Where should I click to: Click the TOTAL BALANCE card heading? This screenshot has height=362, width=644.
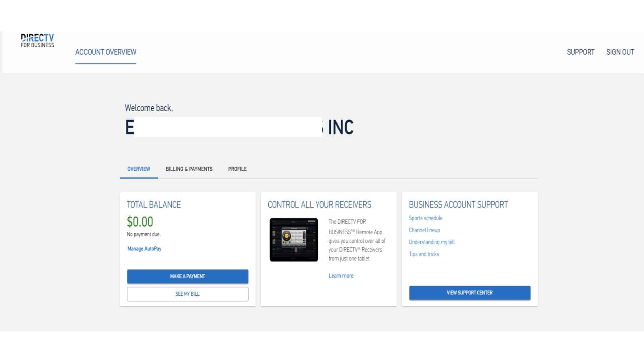[153, 205]
